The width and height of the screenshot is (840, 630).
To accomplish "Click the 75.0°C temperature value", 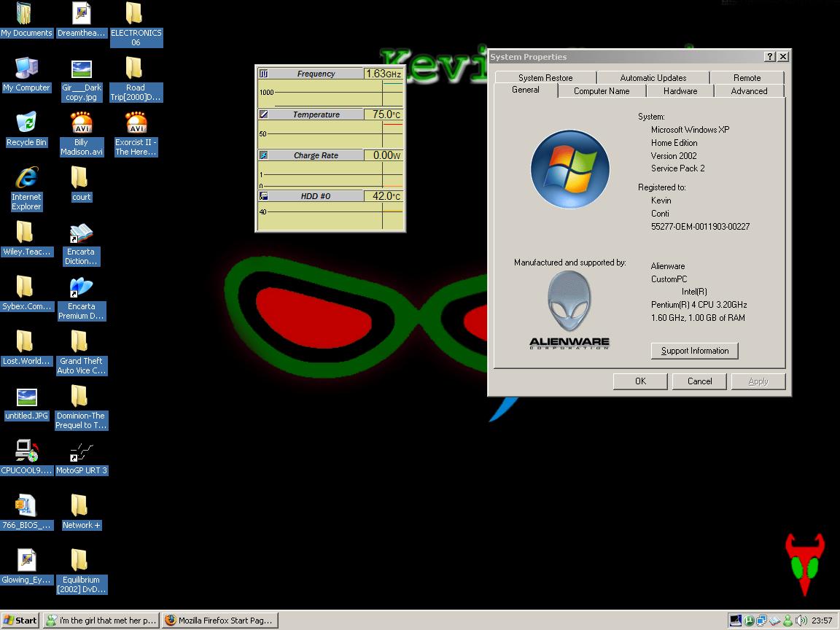I will coord(384,114).
